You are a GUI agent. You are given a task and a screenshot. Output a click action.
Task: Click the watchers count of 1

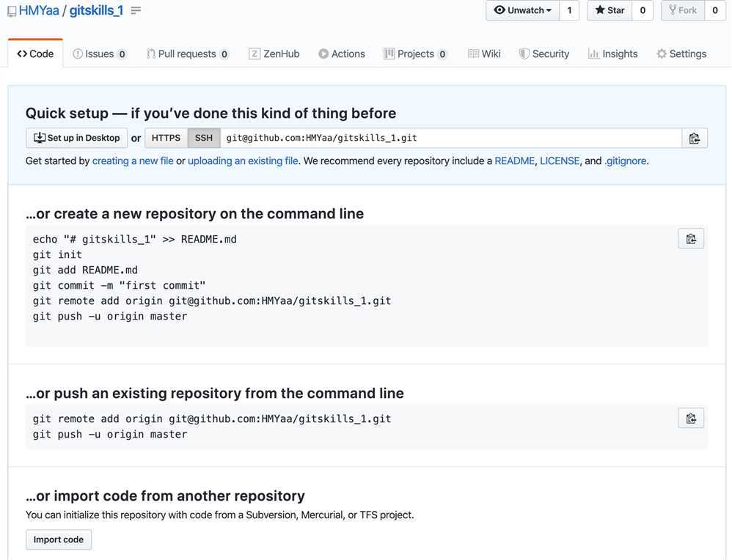click(570, 10)
